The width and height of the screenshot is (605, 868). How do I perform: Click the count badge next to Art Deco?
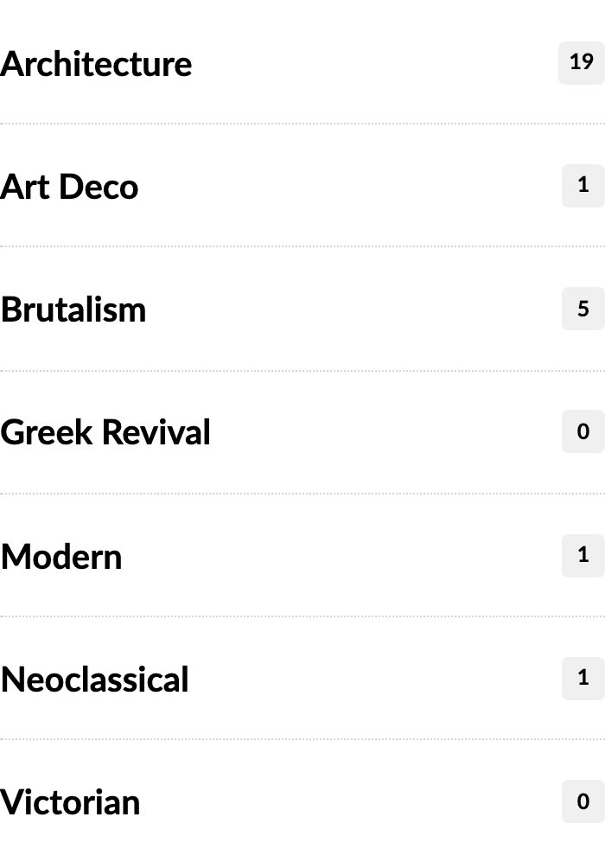pos(583,185)
